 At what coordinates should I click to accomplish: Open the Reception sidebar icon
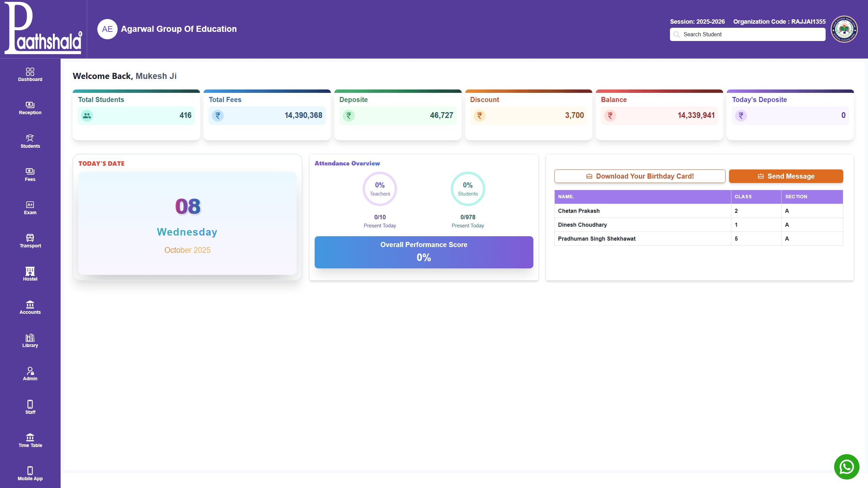point(30,105)
